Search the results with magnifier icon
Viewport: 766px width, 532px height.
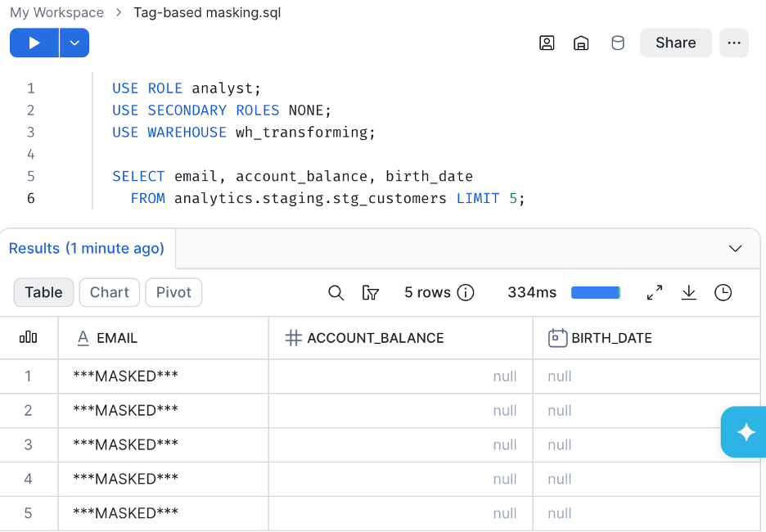[336, 293]
